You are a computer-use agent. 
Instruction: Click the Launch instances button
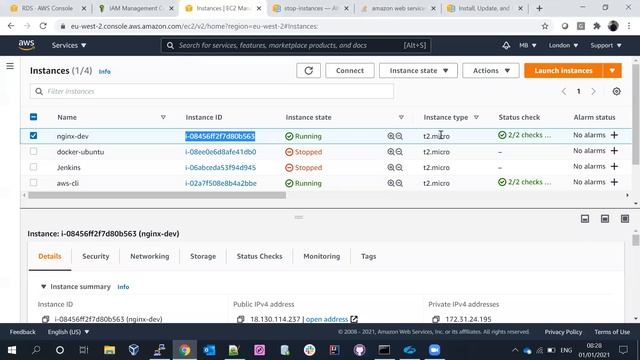click(563, 71)
